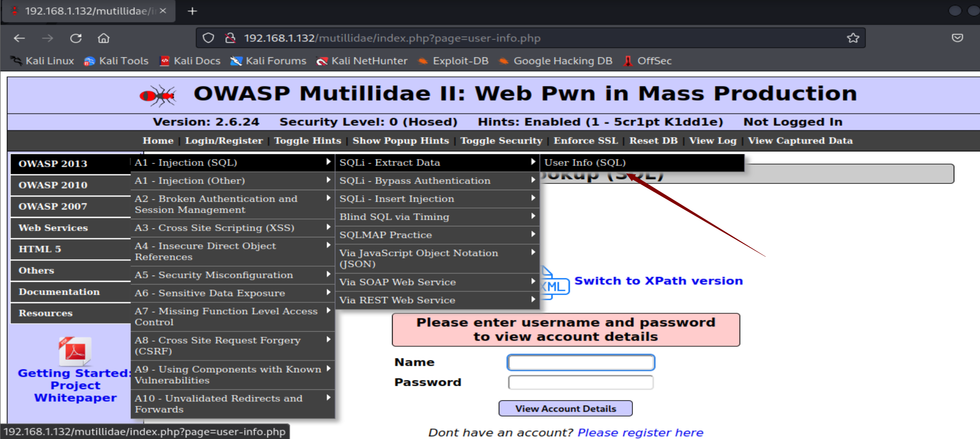This screenshot has height=439, width=980.
Task: Open the OWASP 2007 sidebar menu
Action: [70, 207]
